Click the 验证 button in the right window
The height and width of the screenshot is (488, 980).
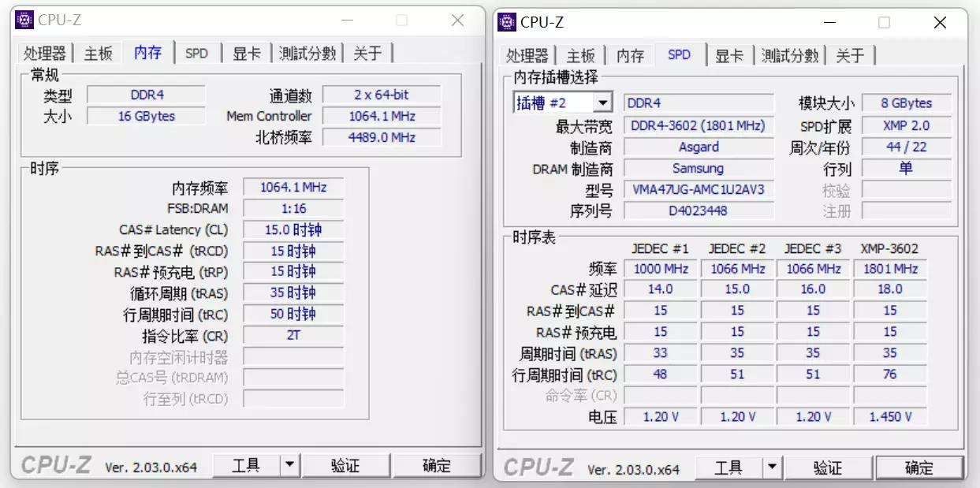pos(829,468)
